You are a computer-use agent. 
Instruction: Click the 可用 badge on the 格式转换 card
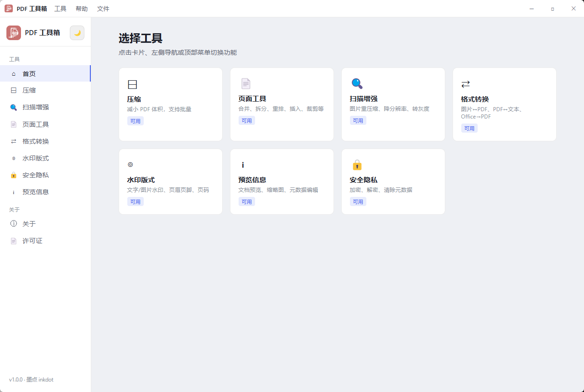tap(469, 129)
